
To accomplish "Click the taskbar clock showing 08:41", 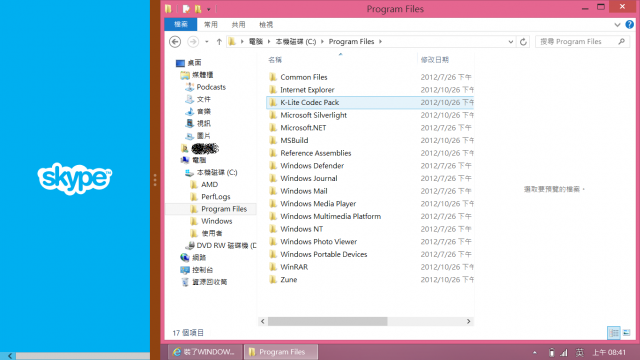I will click(x=609, y=352).
